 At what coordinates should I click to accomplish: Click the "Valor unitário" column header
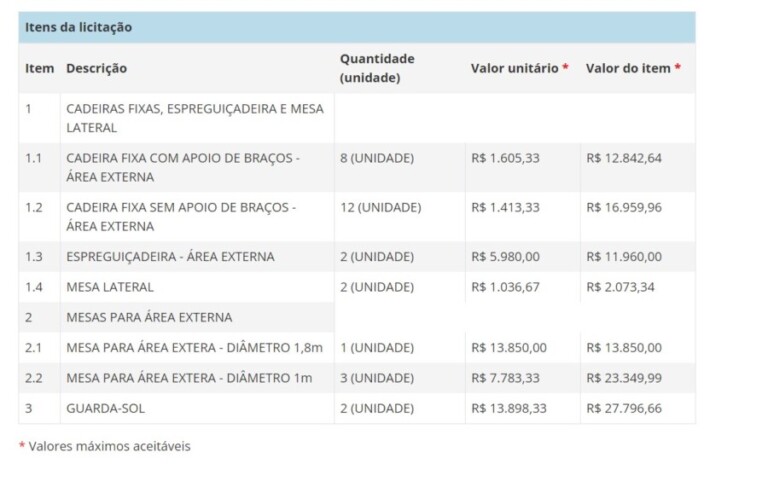(515, 68)
